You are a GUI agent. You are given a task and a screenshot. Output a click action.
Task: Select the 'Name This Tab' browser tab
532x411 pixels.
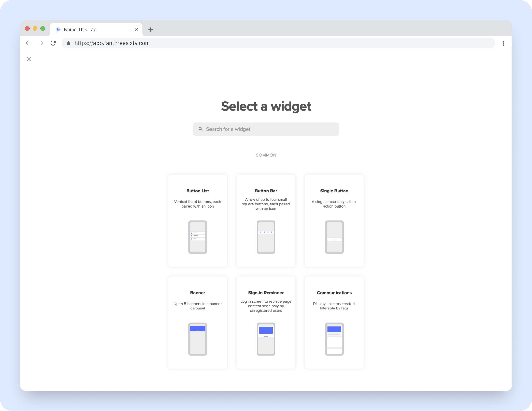pos(96,30)
